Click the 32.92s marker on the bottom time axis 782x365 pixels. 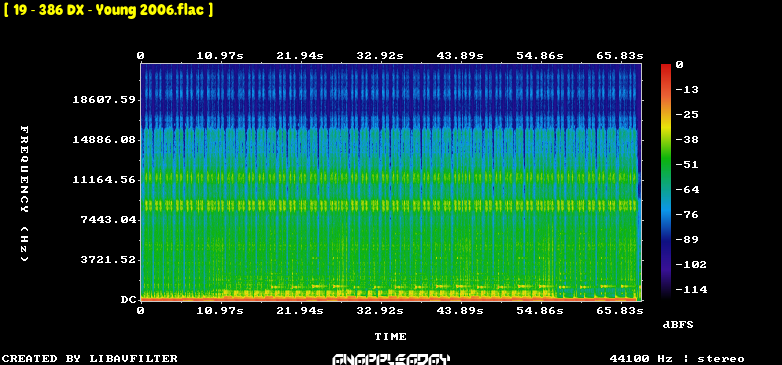pos(380,311)
